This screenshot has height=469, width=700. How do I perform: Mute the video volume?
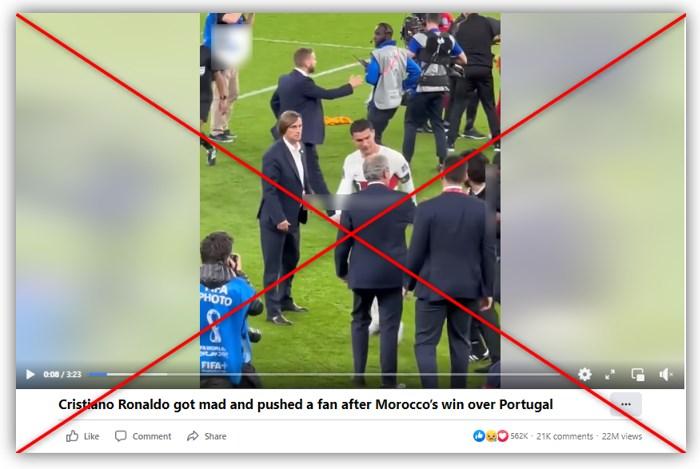coord(665,374)
